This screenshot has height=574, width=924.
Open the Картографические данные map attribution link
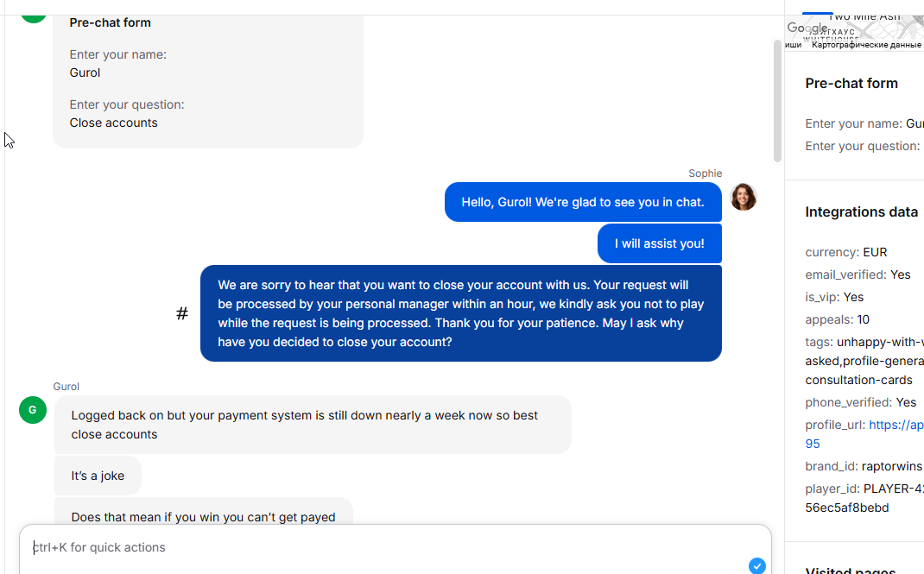coord(865,45)
